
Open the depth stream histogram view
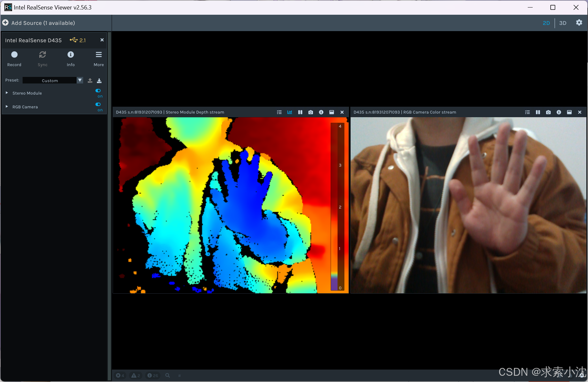point(290,112)
